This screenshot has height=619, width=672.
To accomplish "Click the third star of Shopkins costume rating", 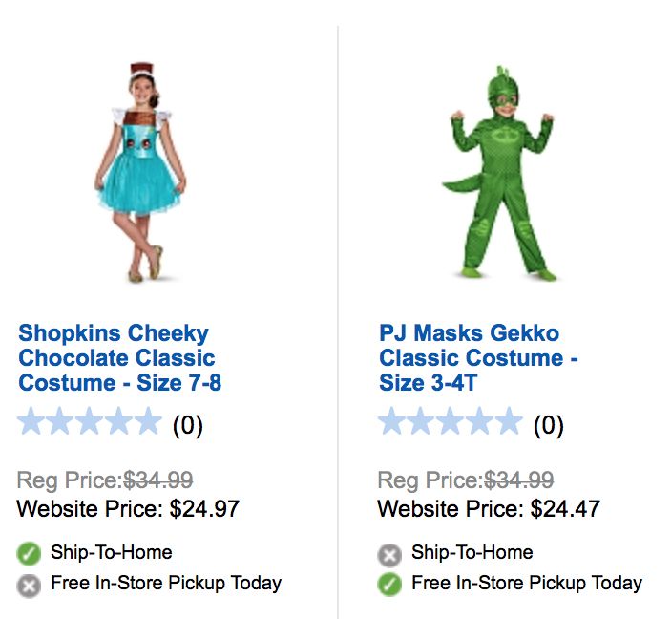I will pyautogui.click(x=89, y=422).
